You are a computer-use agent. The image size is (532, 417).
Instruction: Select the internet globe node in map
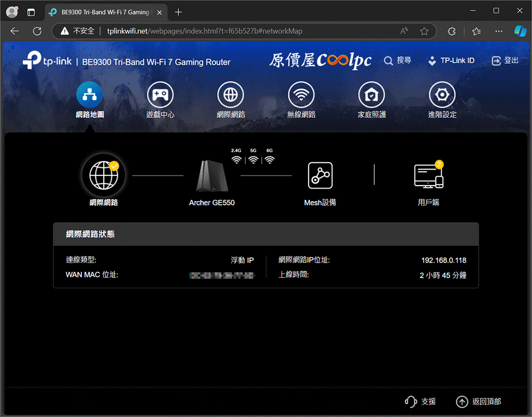pos(104,176)
